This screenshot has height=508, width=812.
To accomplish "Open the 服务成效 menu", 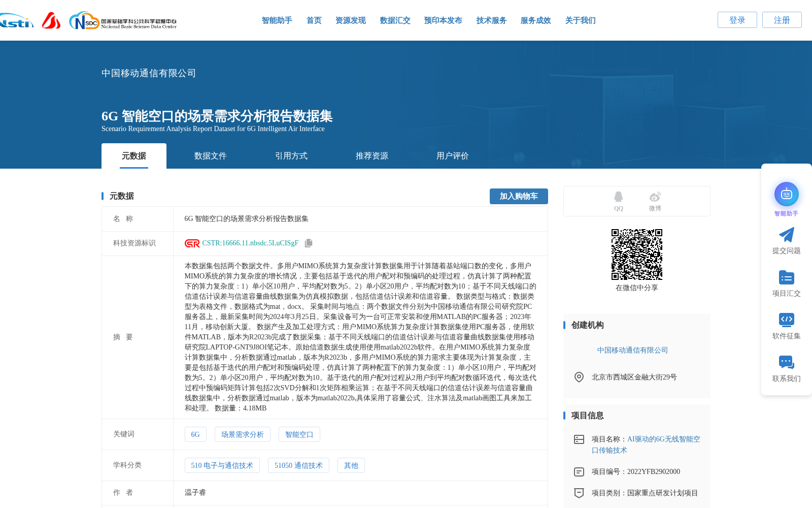I will pos(536,20).
